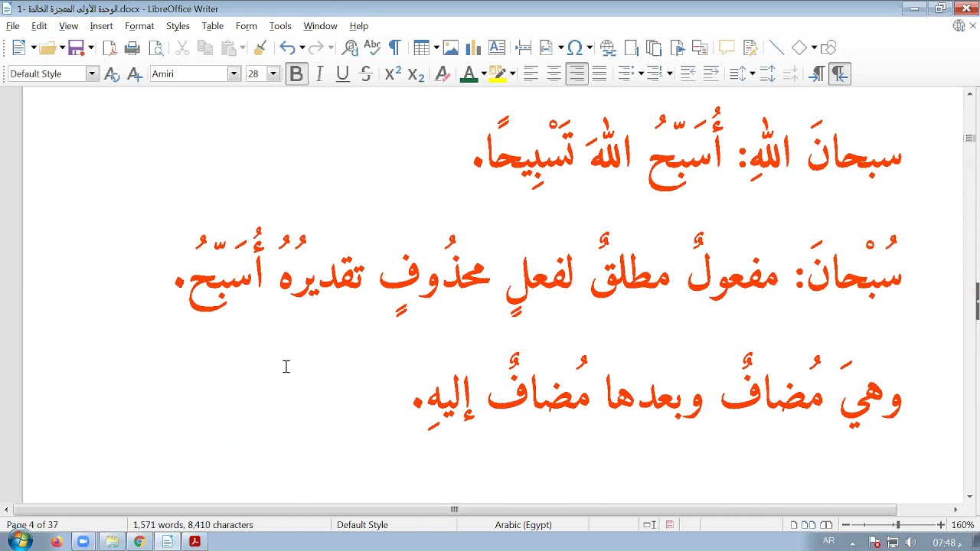
Task: Open the Paragraph Style dropdown
Action: [x=92, y=73]
